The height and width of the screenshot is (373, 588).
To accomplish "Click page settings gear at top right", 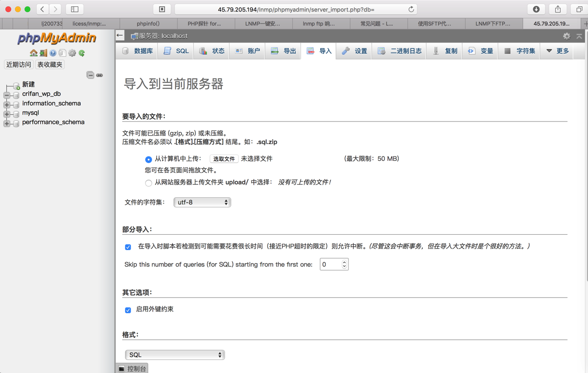I will (566, 36).
